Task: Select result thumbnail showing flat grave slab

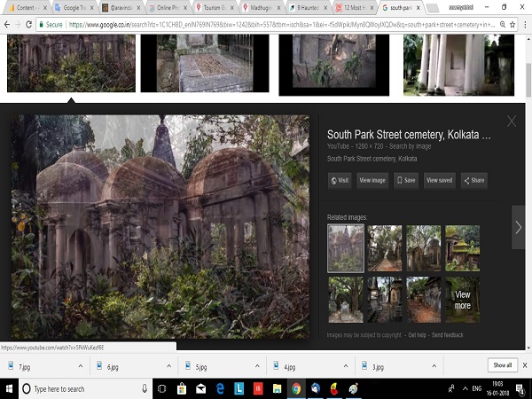Action: [205, 64]
